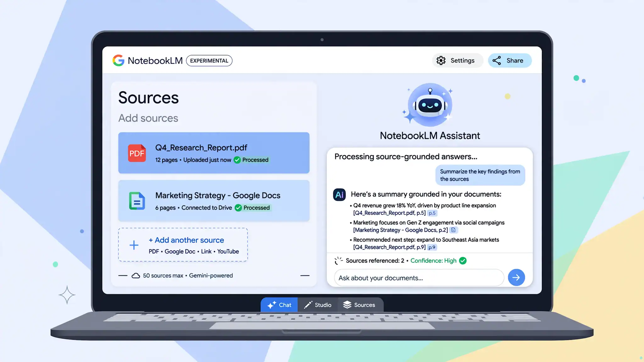Click '12 pages' text
The image size is (644, 362).
(x=166, y=160)
